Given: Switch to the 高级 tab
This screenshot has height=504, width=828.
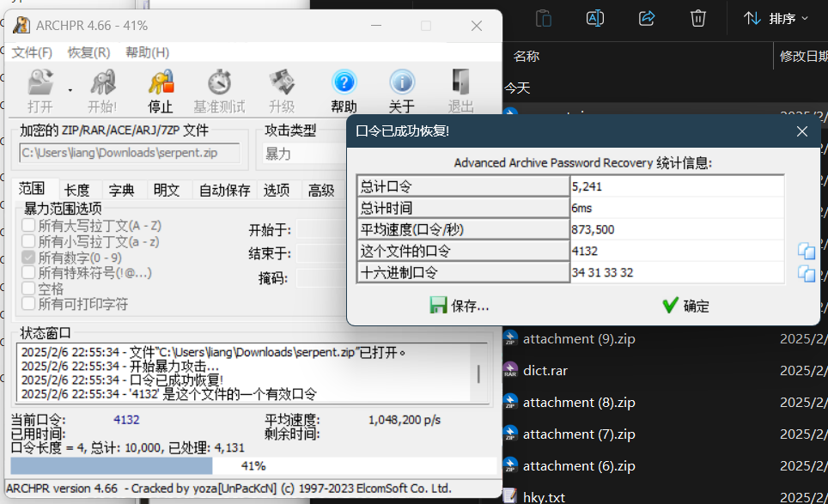Looking at the screenshot, I should (x=321, y=190).
